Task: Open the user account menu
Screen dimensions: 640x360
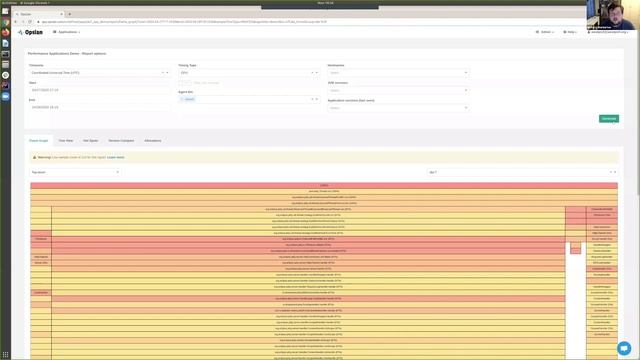Action: (x=608, y=32)
